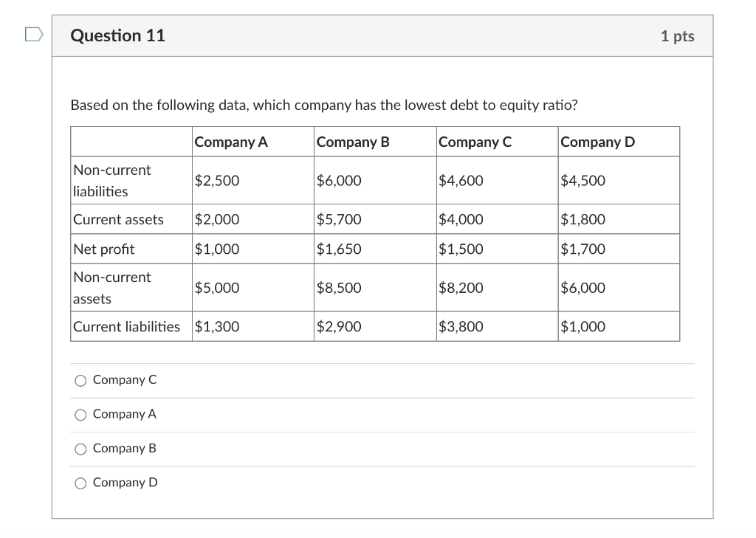Click the Question 11 header
This screenshot has width=756, height=538.
tap(118, 35)
